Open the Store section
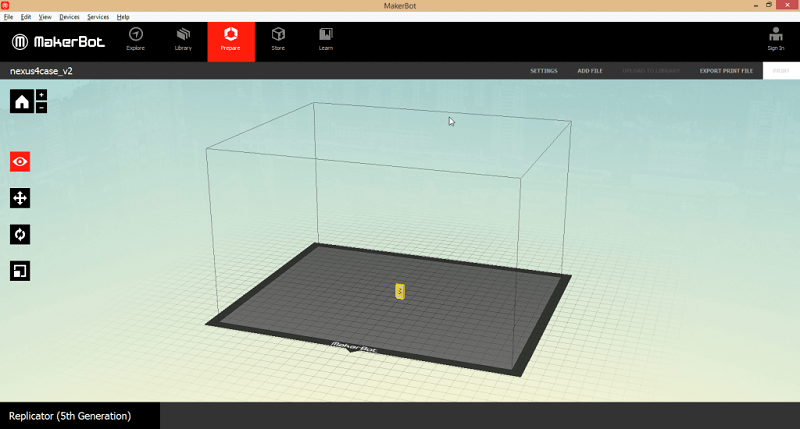Screen dimensions: 800x429 [278, 40]
